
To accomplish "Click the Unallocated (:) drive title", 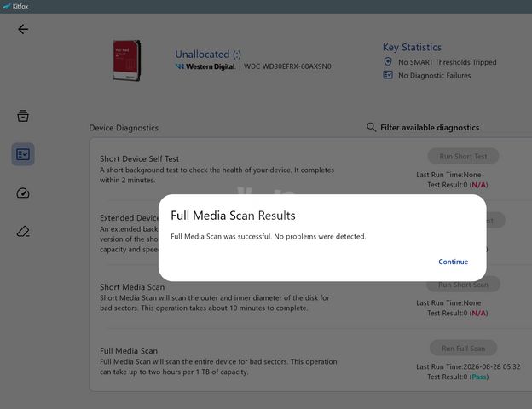I will pos(208,55).
